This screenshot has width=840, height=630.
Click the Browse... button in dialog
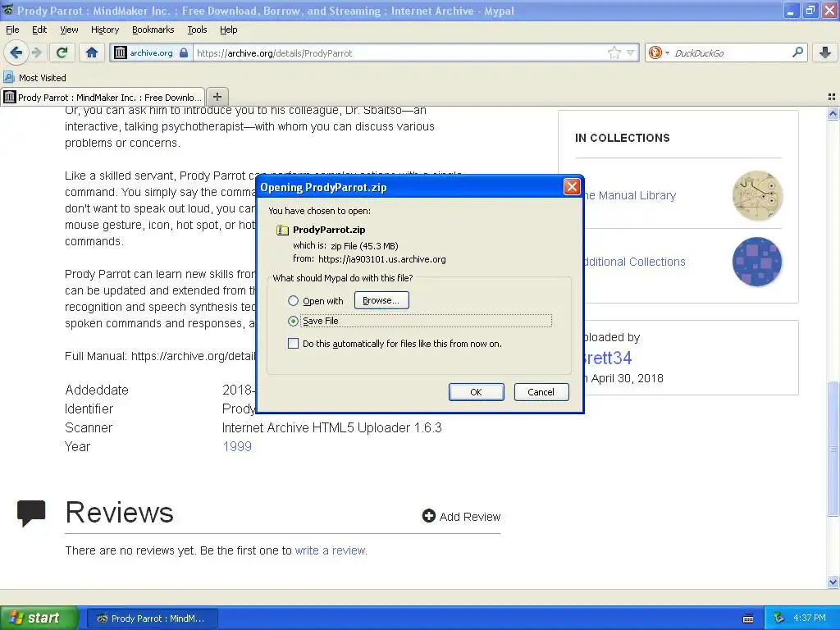pos(381,300)
